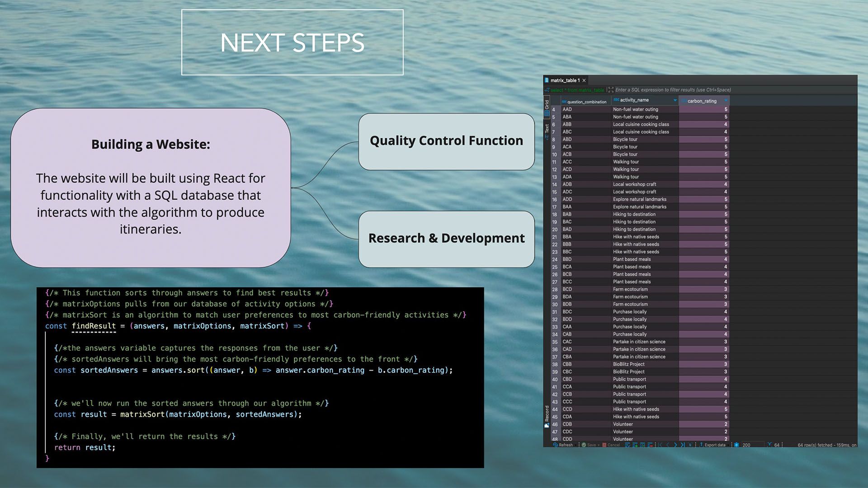Click the Export data button
Viewport: 868px width, 488px height.
pos(714,445)
